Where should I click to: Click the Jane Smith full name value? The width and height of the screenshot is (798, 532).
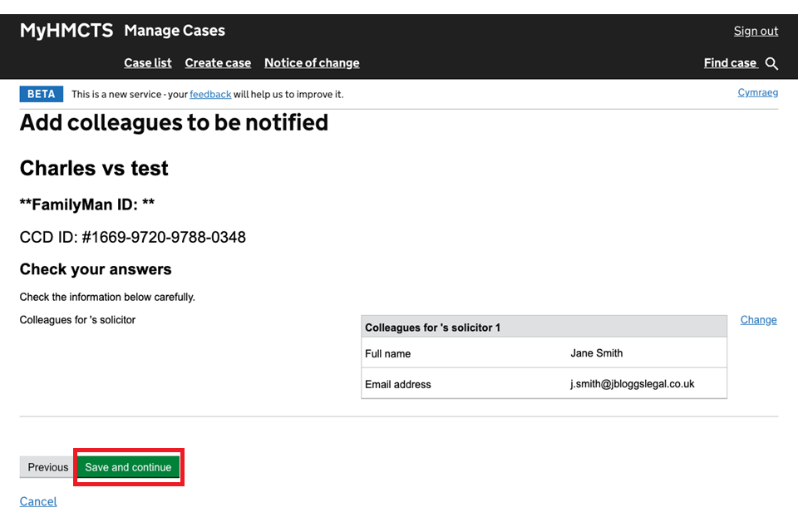[x=596, y=353]
